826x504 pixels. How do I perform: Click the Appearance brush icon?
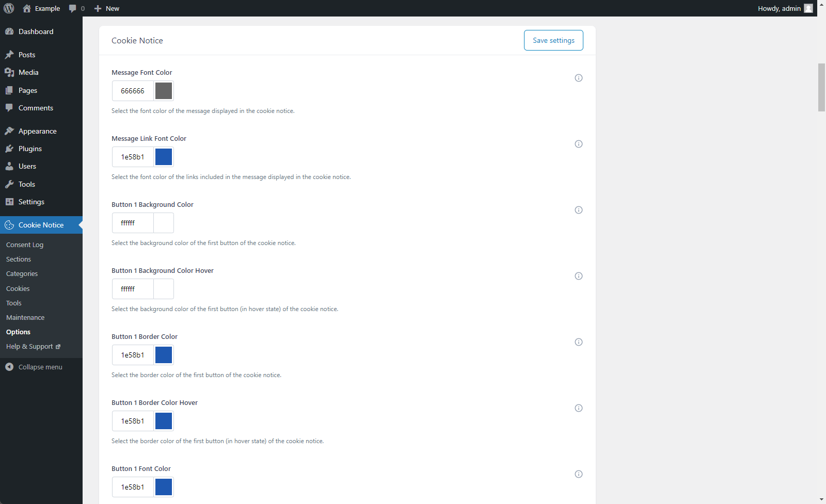(9, 131)
